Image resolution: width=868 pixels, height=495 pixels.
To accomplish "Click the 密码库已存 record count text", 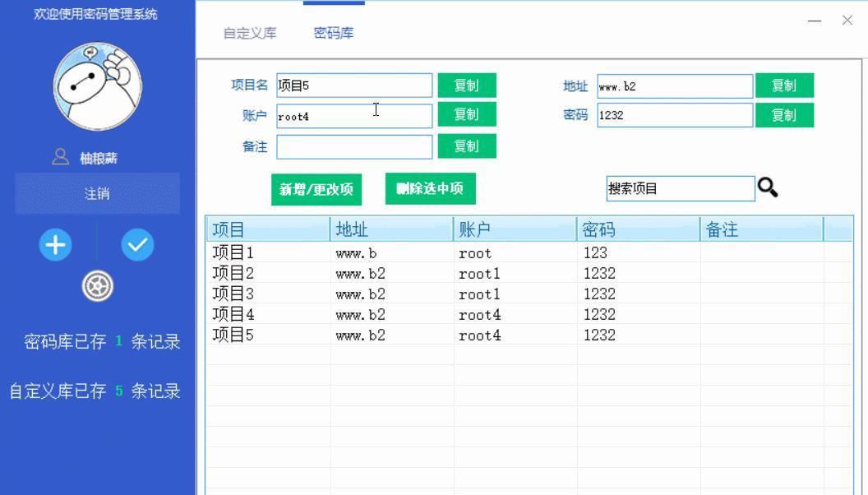I will (102, 341).
